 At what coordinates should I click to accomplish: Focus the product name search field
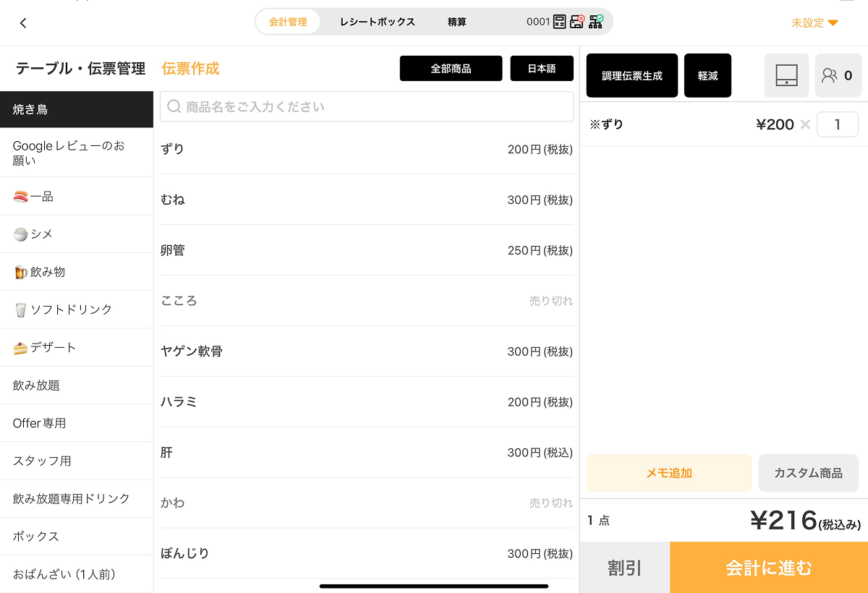point(367,106)
